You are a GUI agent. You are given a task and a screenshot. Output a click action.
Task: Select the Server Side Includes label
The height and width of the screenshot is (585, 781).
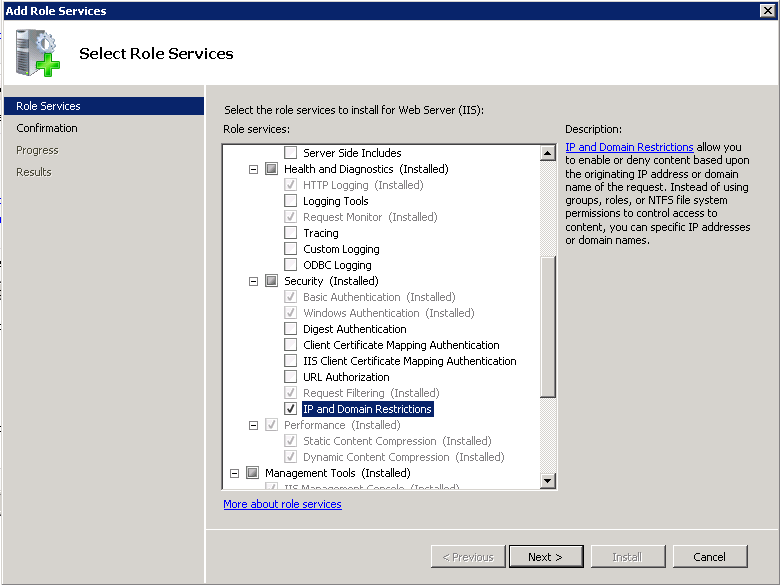click(352, 153)
